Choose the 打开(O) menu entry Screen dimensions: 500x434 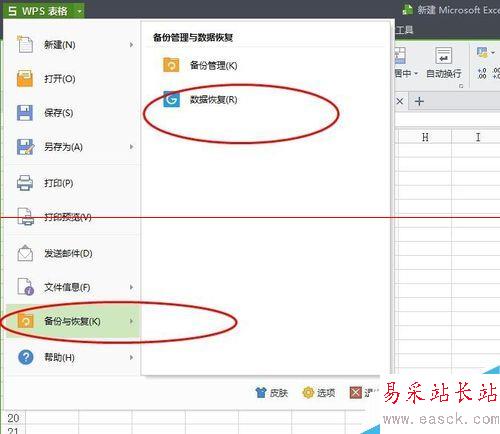(x=72, y=79)
